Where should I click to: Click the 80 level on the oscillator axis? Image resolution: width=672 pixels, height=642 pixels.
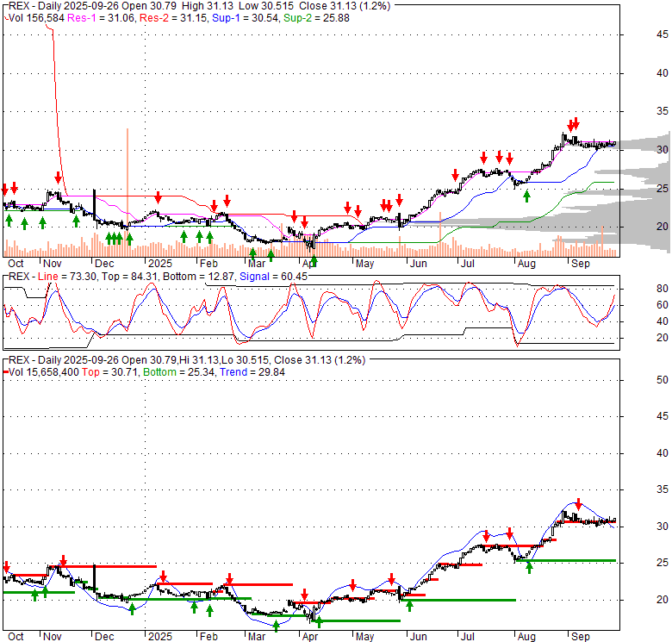[663, 289]
